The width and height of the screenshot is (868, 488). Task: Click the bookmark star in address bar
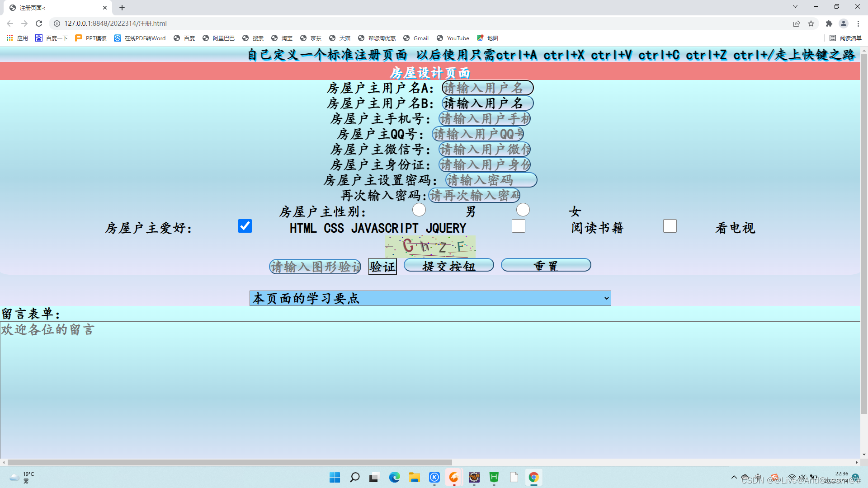click(x=811, y=23)
